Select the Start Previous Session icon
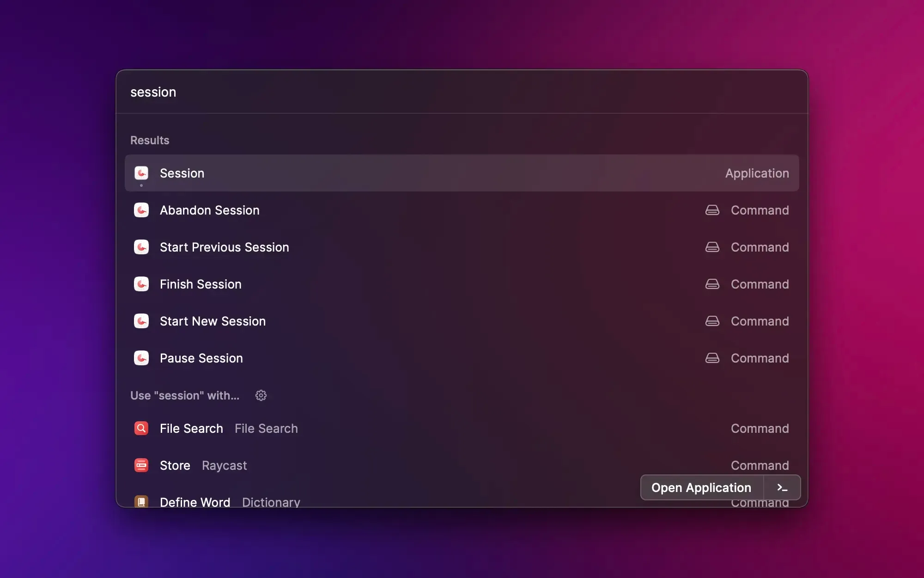The image size is (924, 578). [x=141, y=247]
